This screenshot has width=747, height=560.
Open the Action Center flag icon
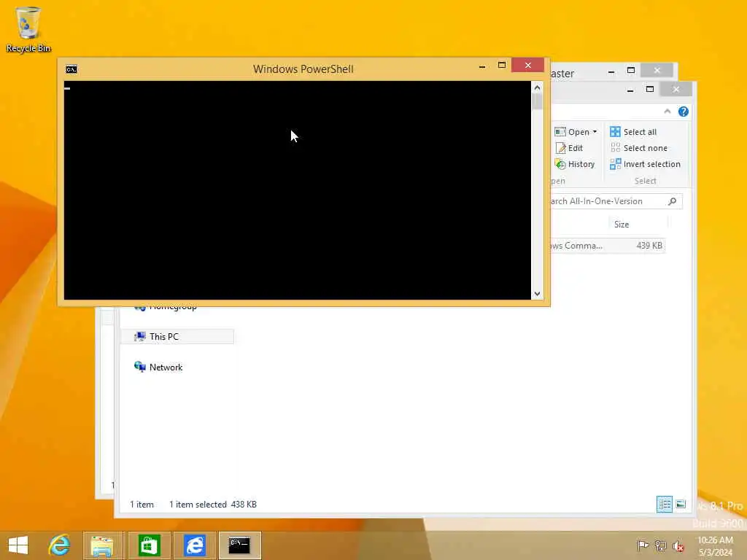point(643,545)
